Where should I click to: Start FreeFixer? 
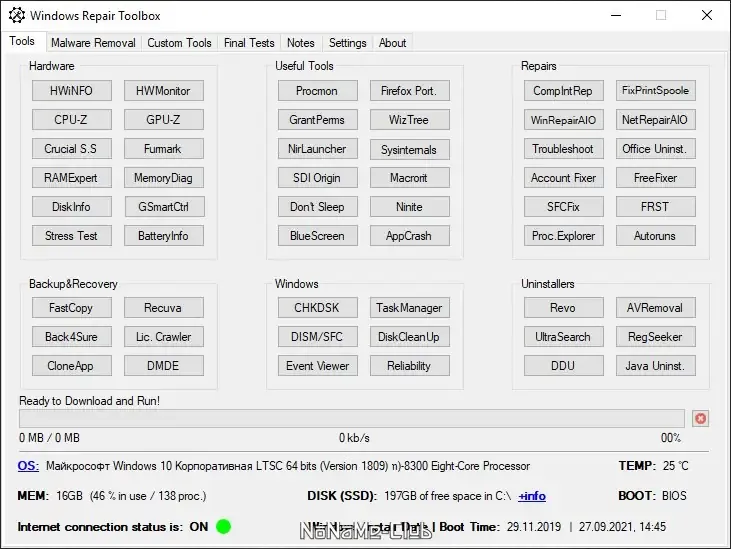655,178
